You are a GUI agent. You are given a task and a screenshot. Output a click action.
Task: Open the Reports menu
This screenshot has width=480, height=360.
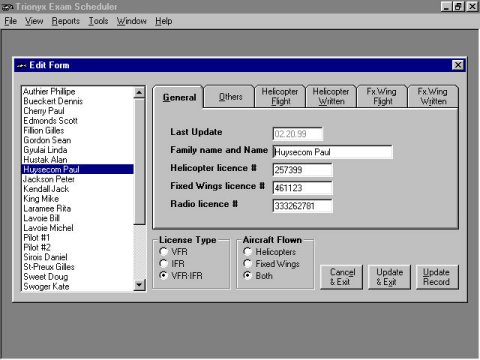click(x=66, y=21)
